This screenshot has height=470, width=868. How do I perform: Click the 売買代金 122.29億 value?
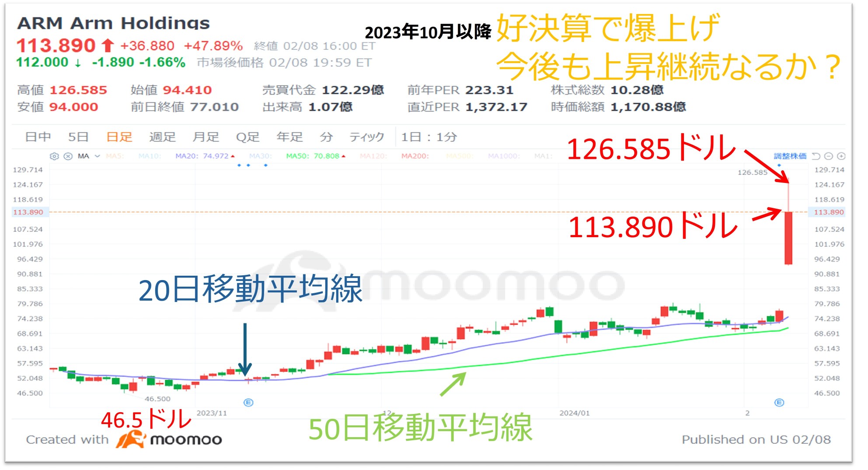(353, 90)
